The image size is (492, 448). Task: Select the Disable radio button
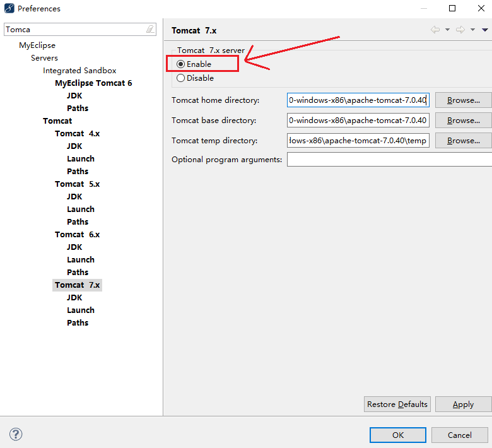(181, 78)
